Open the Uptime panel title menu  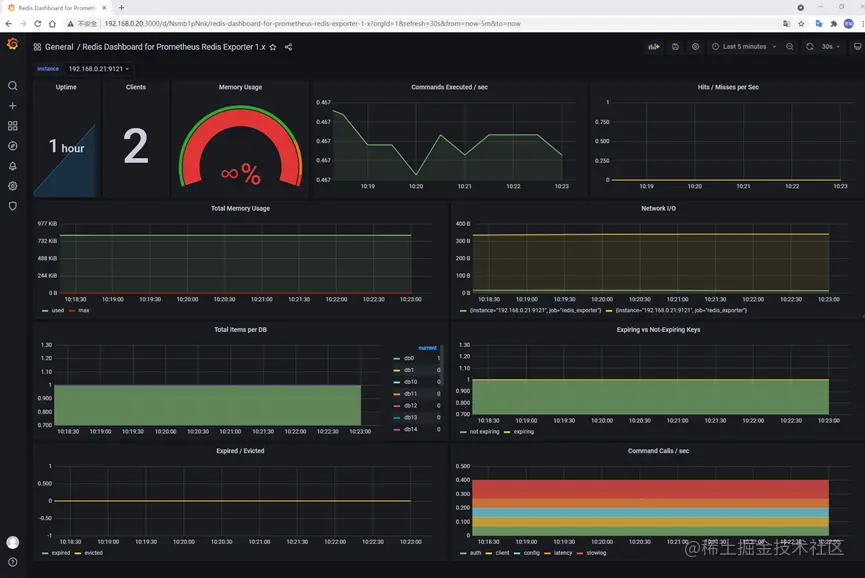[66, 87]
